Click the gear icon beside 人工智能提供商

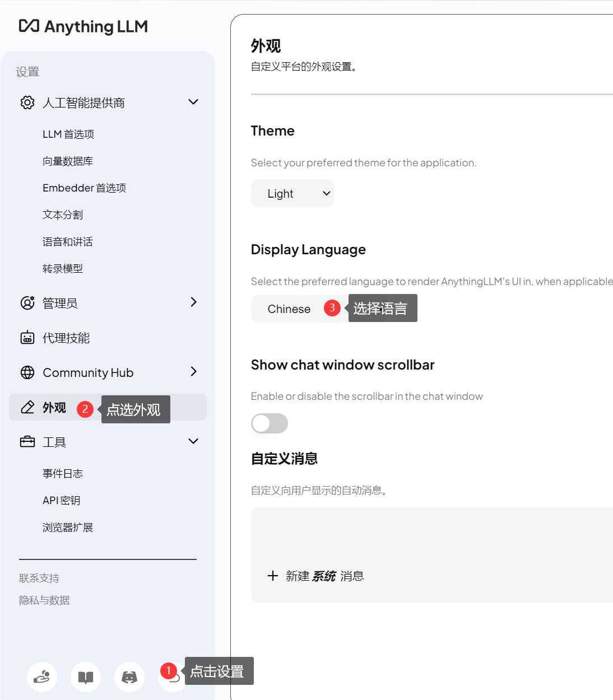[x=27, y=102]
